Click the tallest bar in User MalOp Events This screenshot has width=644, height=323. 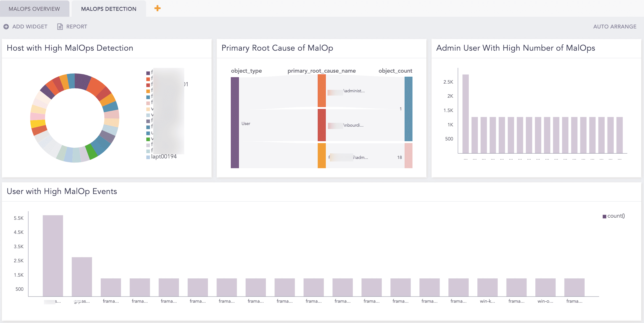[x=53, y=256]
